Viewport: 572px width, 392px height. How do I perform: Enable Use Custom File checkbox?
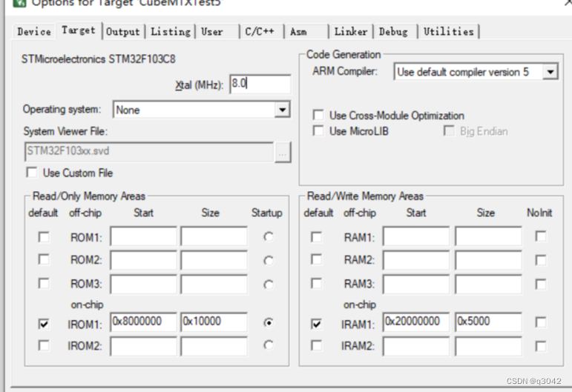tap(32, 173)
